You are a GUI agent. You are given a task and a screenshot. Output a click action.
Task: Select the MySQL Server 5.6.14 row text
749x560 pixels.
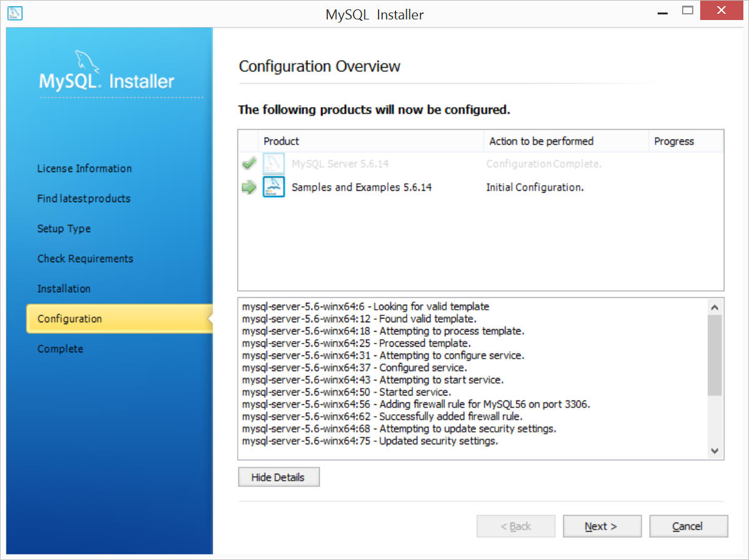point(340,164)
